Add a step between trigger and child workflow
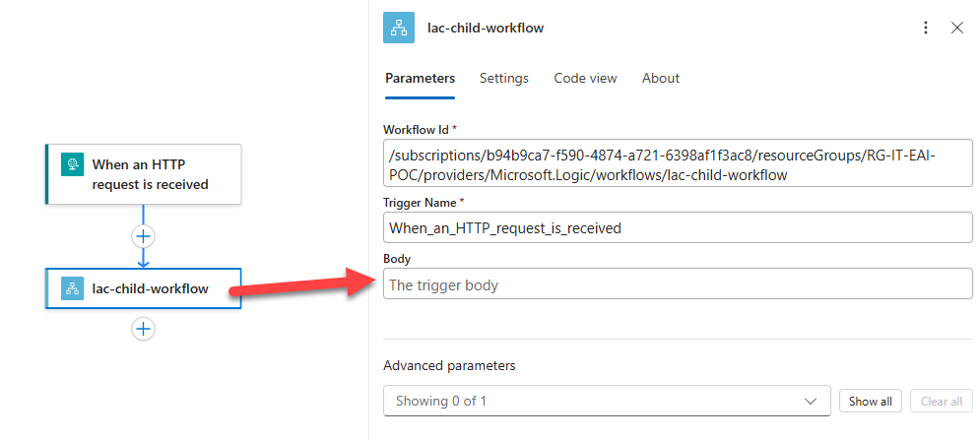The height and width of the screenshot is (440, 980). (144, 236)
